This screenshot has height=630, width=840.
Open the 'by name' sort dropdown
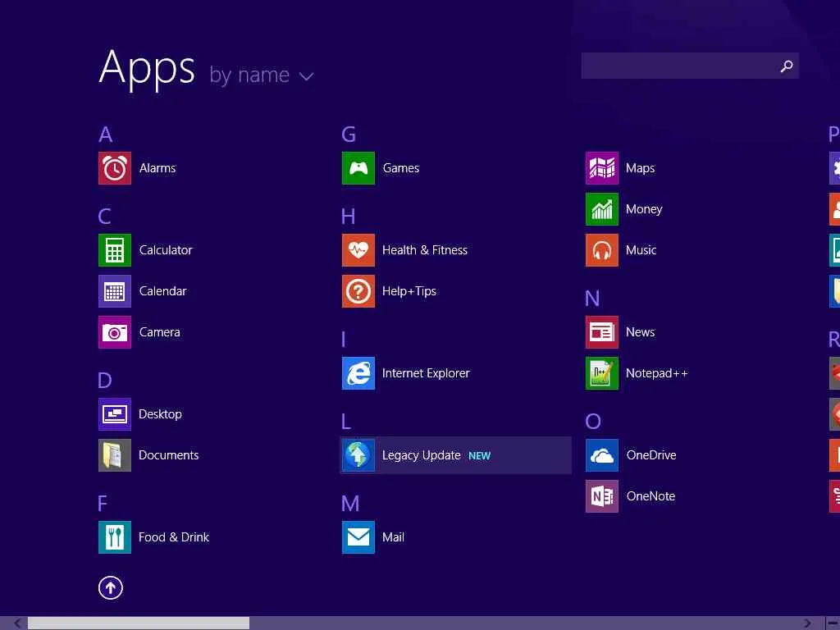[261, 75]
